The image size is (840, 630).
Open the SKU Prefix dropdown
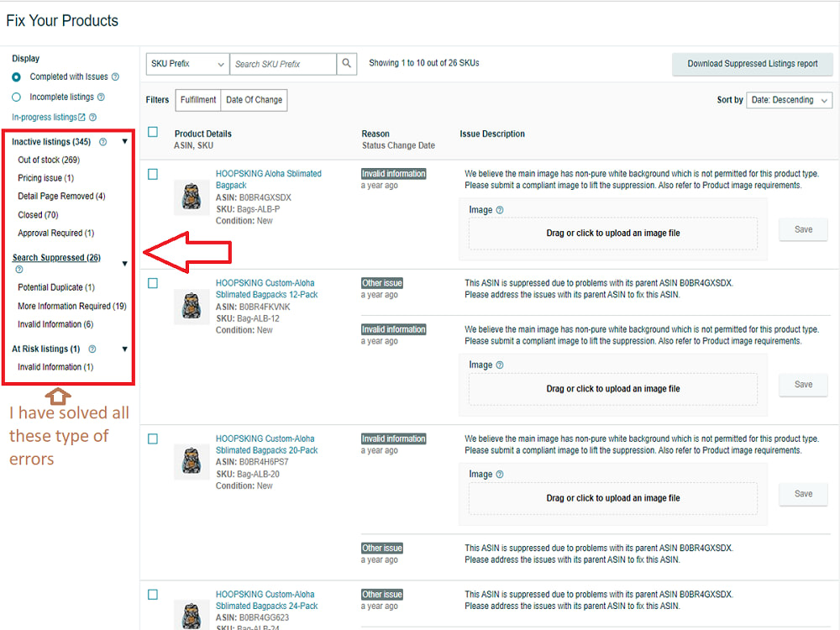point(187,64)
